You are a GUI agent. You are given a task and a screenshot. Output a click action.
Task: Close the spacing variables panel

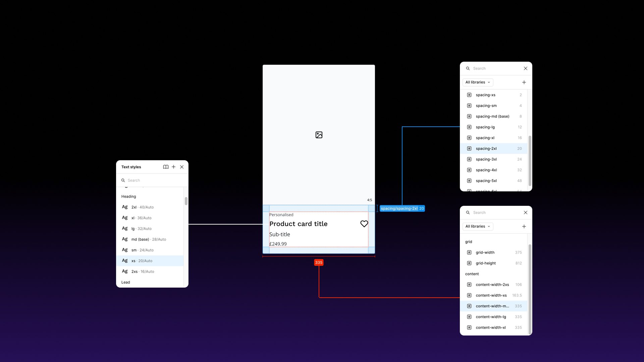coord(526,68)
